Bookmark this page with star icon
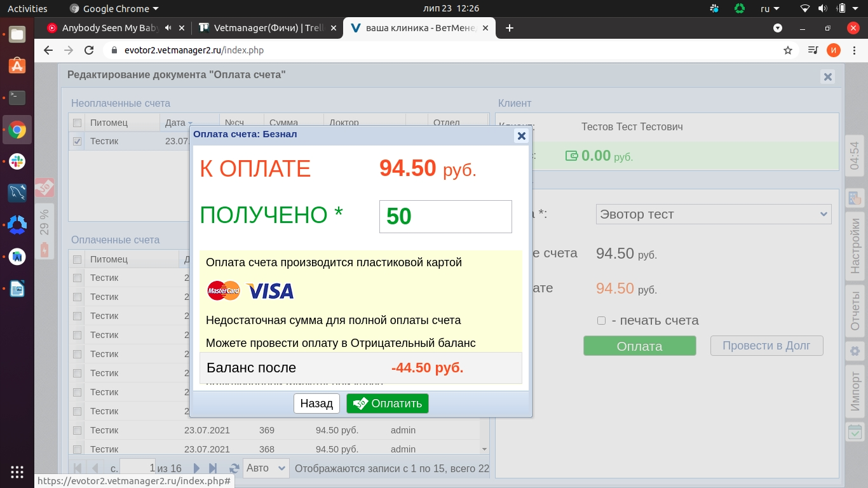 click(x=788, y=50)
